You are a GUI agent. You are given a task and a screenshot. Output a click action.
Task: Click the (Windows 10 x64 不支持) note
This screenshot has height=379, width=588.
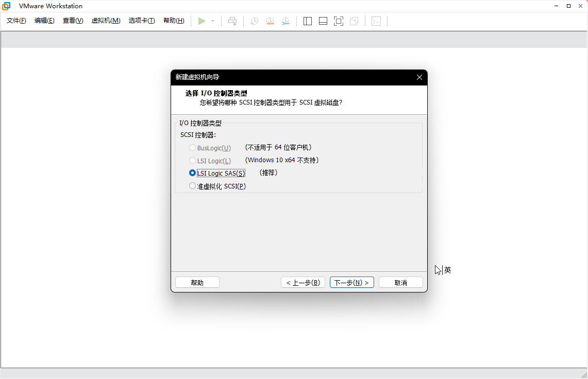(282, 160)
